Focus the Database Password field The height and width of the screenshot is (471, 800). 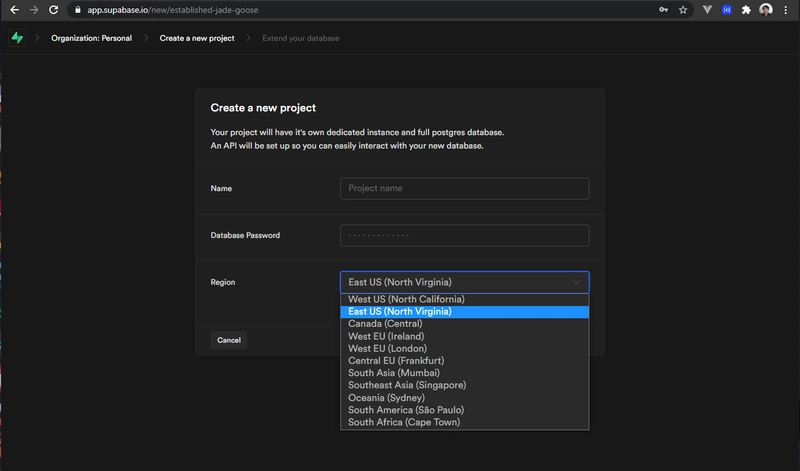pyautogui.click(x=464, y=235)
